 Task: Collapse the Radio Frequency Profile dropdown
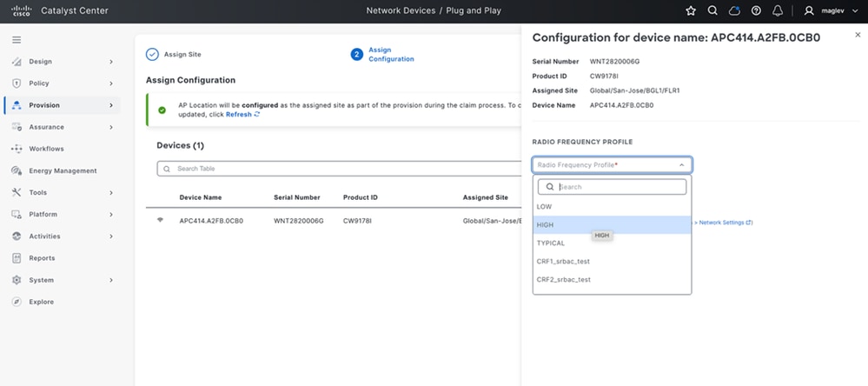pos(681,165)
